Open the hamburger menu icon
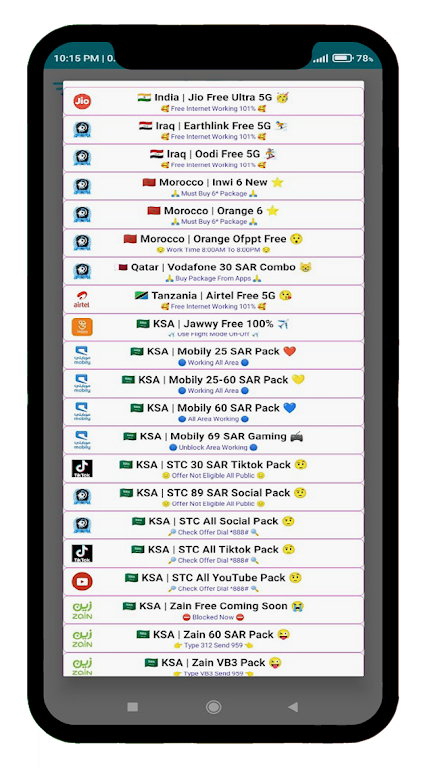 pos(58,87)
